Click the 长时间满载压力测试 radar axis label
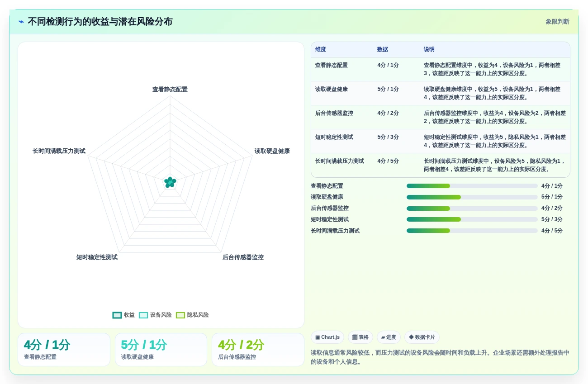The width and height of the screenshot is (588, 384). 59,151
